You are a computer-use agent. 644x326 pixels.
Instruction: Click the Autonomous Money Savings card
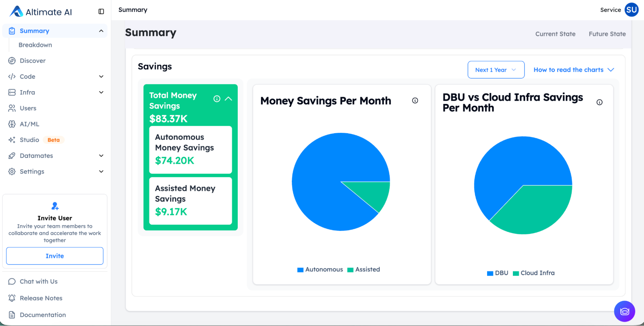click(190, 150)
